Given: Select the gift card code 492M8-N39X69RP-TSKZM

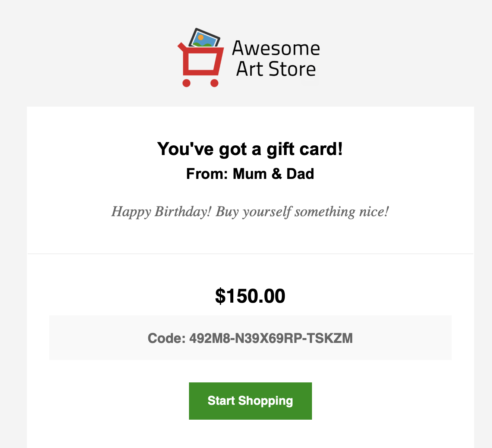Looking at the screenshot, I should tap(271, 338).
